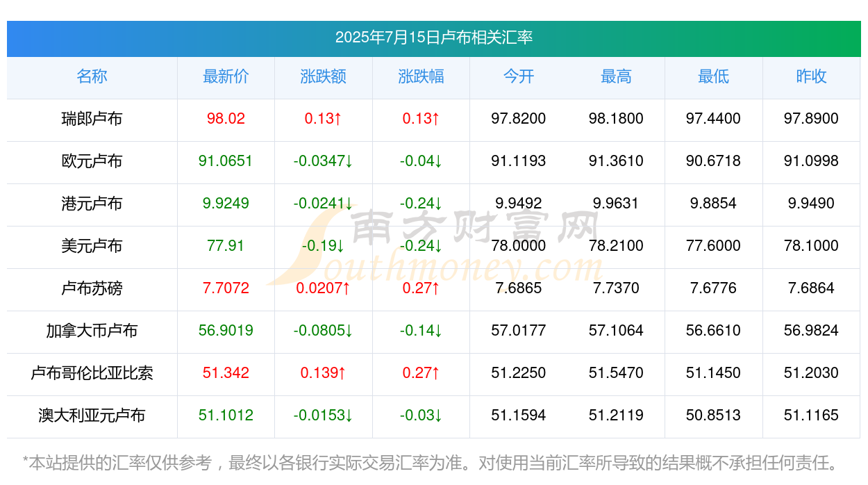Click the latest price 77.91

pyautogui.click(x=226, y=246)
